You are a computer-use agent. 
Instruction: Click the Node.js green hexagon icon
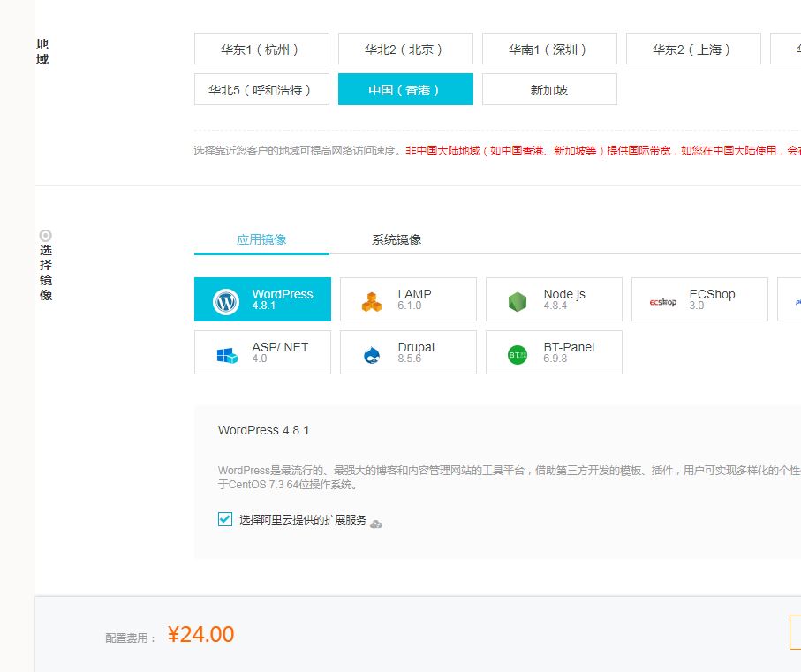coord(518,302)
